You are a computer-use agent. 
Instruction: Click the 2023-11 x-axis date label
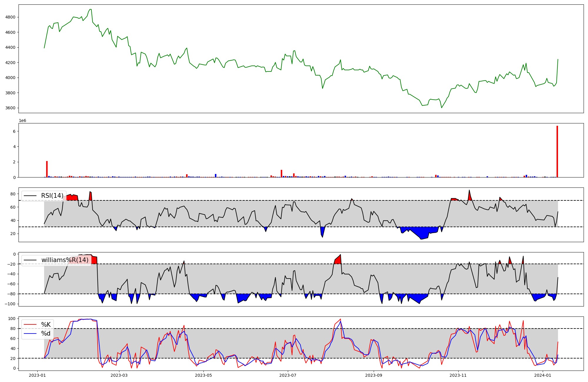tap(458, 375)
